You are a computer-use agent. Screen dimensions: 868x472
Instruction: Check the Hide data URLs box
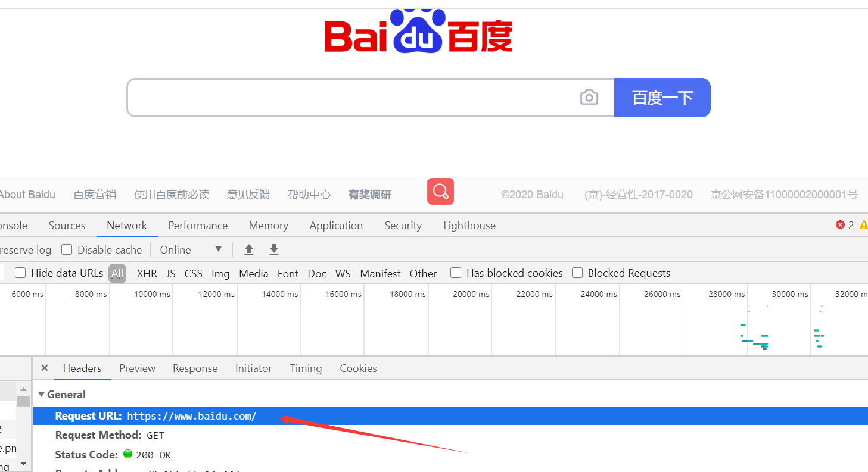tap(20, 273)
